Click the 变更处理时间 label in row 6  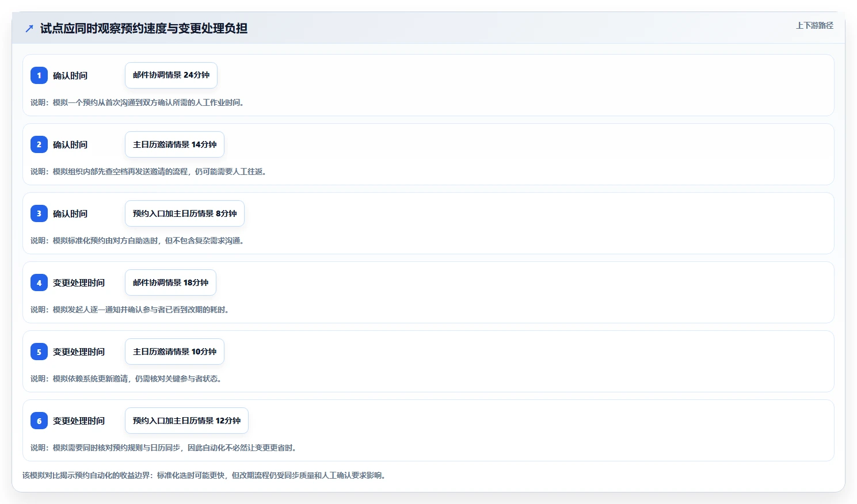(79, 421)
